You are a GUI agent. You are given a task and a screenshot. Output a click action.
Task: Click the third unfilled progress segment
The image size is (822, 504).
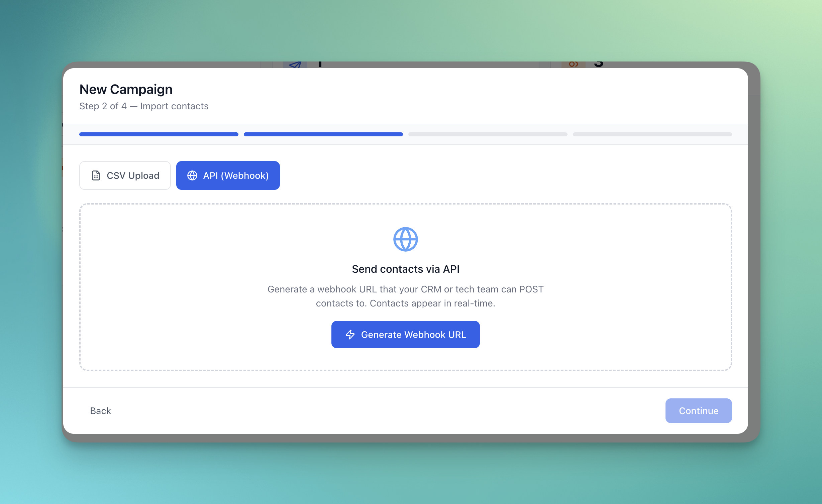[487, 134]
